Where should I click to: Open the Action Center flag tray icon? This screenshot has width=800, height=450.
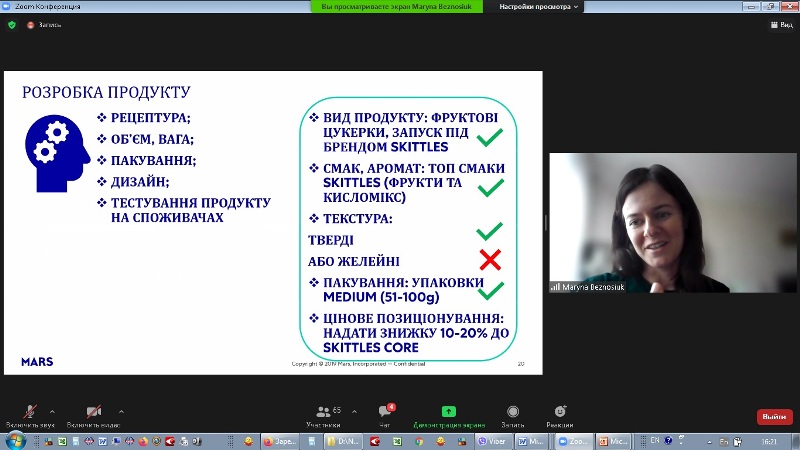coord(738,442)
